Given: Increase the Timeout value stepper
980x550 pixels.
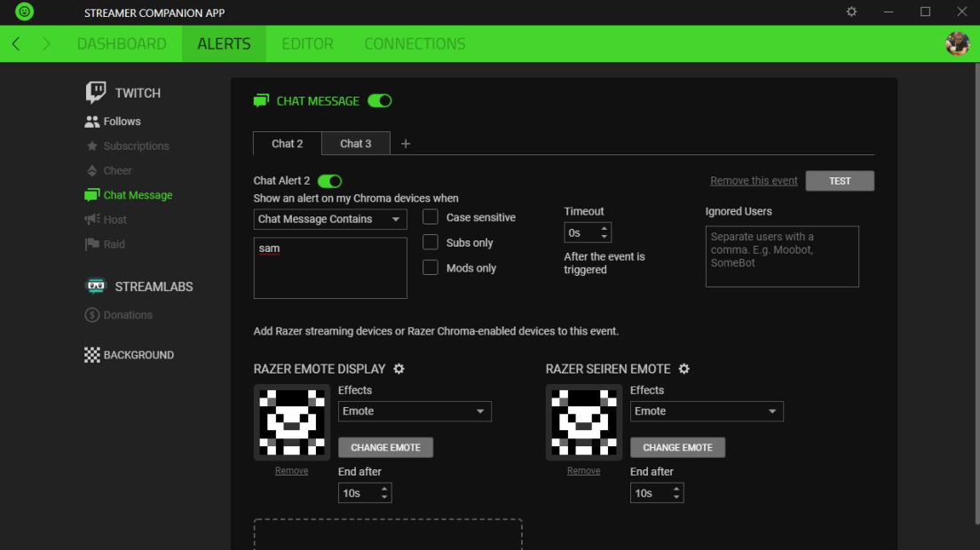Looking at the screenshot, I should [x=605, y=228].
